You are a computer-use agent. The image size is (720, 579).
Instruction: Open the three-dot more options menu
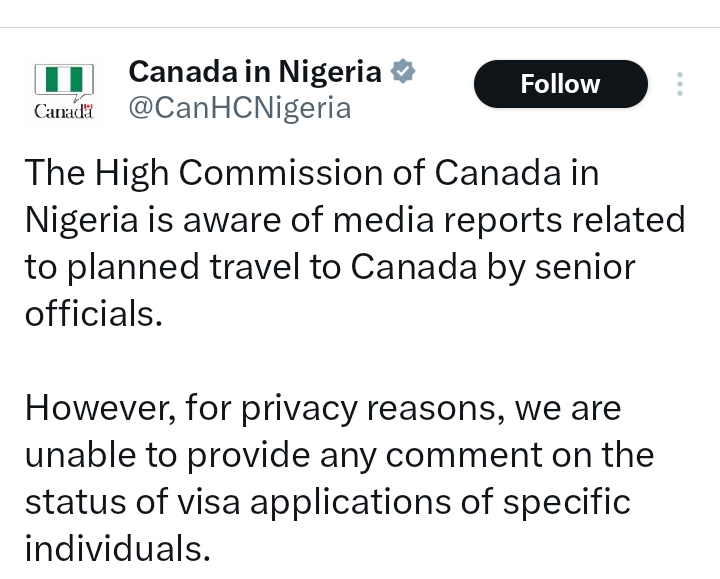tap(680, 84)
